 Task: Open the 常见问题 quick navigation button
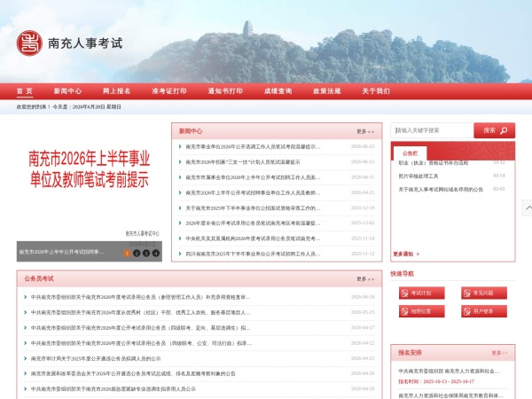[484, 293]
